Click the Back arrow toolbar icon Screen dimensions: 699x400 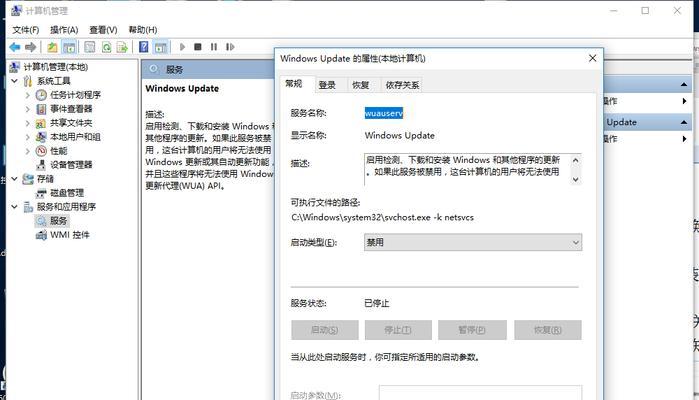15,47
